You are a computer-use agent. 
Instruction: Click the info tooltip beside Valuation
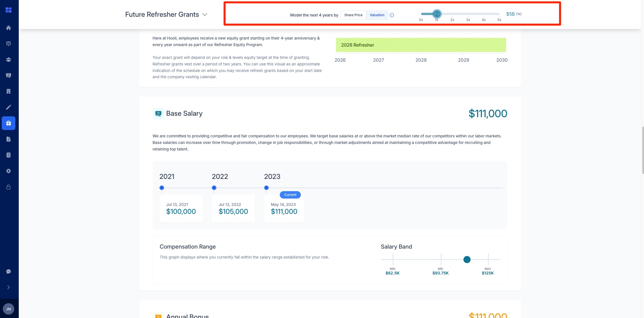click(392, 15)
